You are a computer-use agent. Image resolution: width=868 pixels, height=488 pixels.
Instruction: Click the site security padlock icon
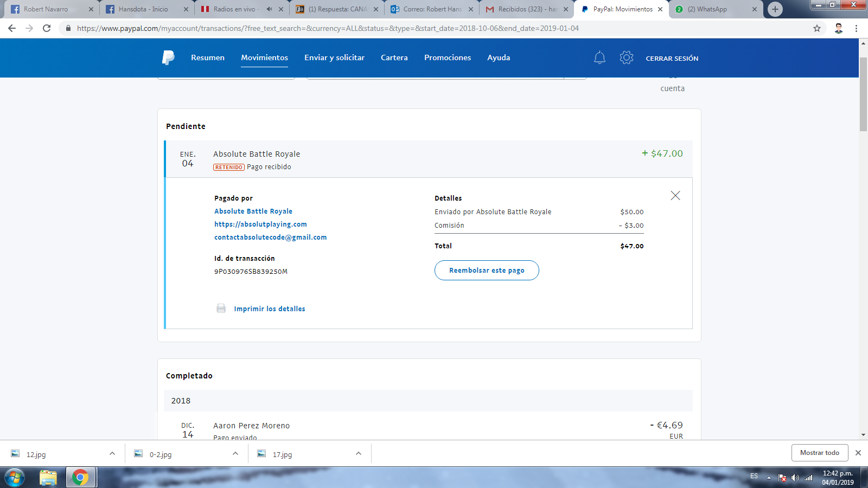tap(68, 28)
